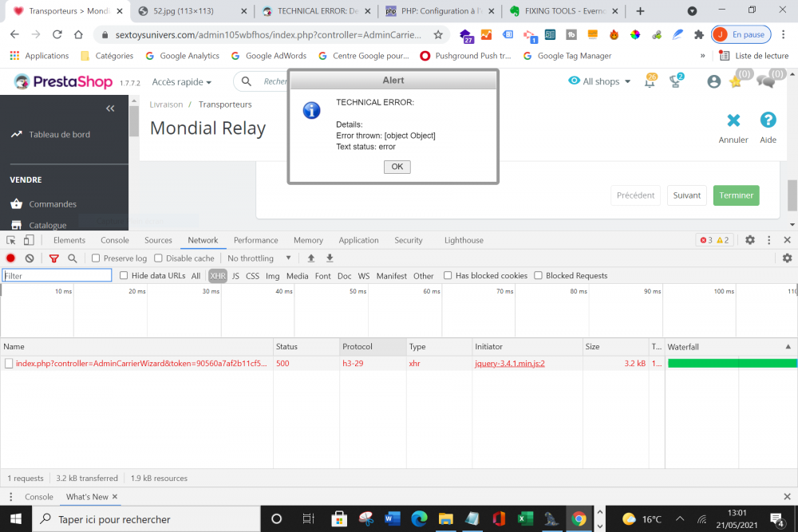Screen dimensions: 798x532
Task: Click the trophy icon in PrestaShop header
Action: pos(676,81)
